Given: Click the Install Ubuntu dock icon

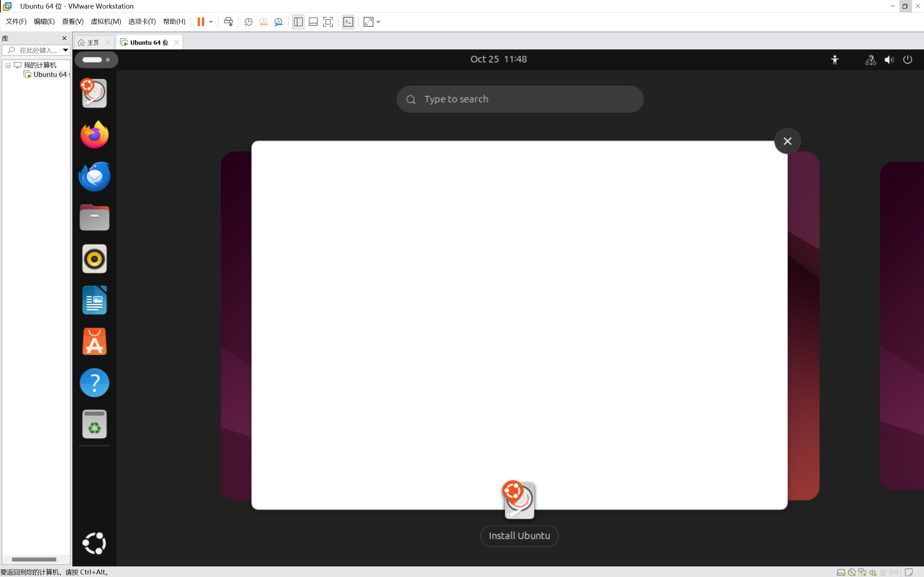Looking at the screenshot, I should [94, 93].
